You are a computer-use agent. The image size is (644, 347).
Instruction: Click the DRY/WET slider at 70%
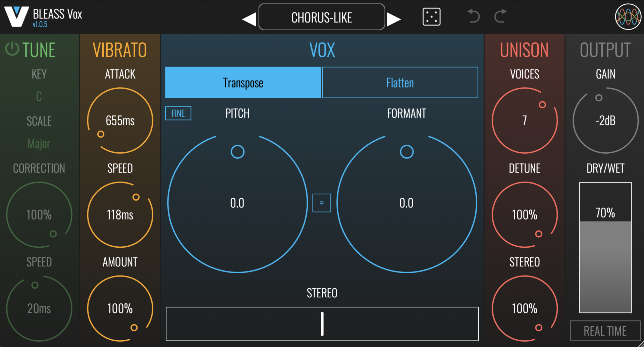(605, 248)
